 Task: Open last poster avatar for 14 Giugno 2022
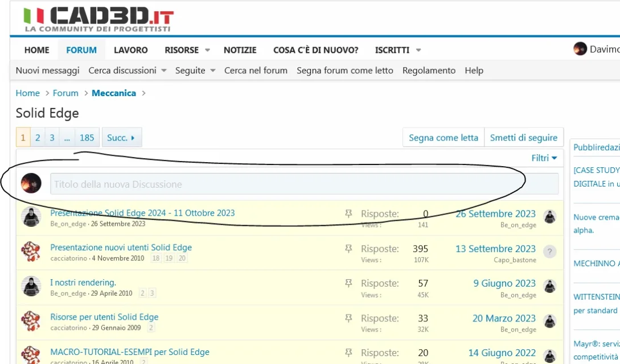549,355
